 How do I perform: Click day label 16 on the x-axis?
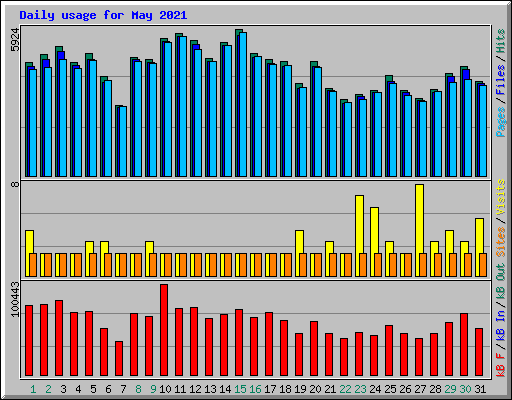(255, 389)
